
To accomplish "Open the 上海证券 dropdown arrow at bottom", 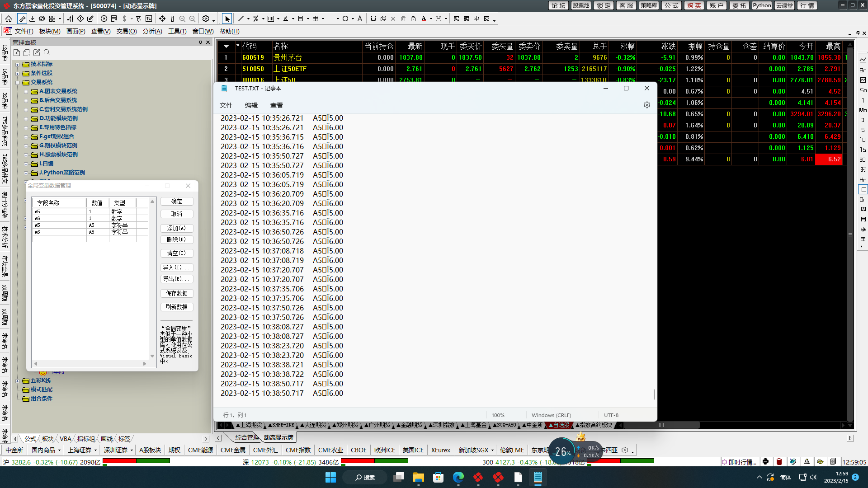I will [95, 450].
